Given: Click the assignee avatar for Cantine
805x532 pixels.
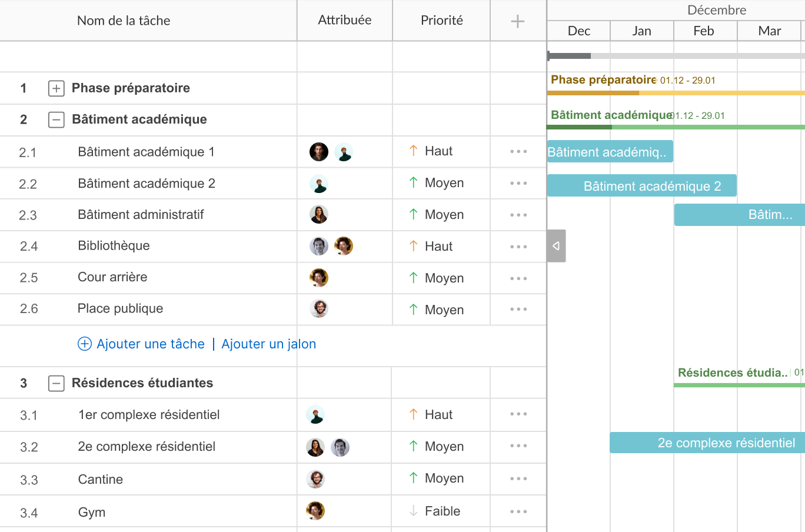Looking at the screenshot, I should [x=316, y=479].
